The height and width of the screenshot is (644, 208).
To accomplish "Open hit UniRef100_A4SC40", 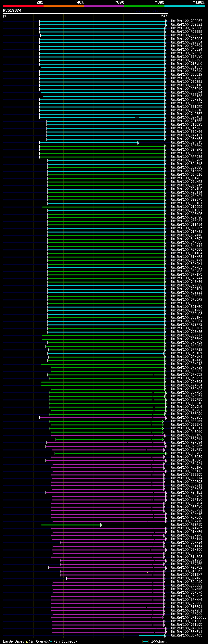I will pos(187,432).
